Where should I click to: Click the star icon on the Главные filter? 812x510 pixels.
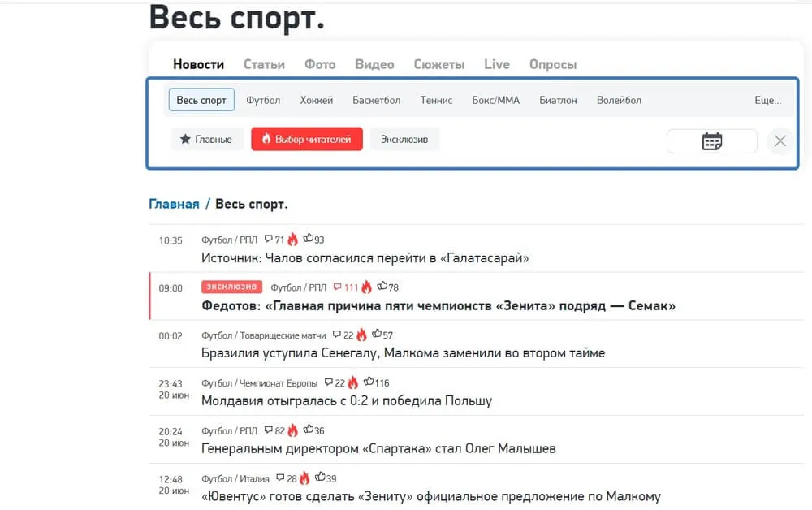click(185, 139)
